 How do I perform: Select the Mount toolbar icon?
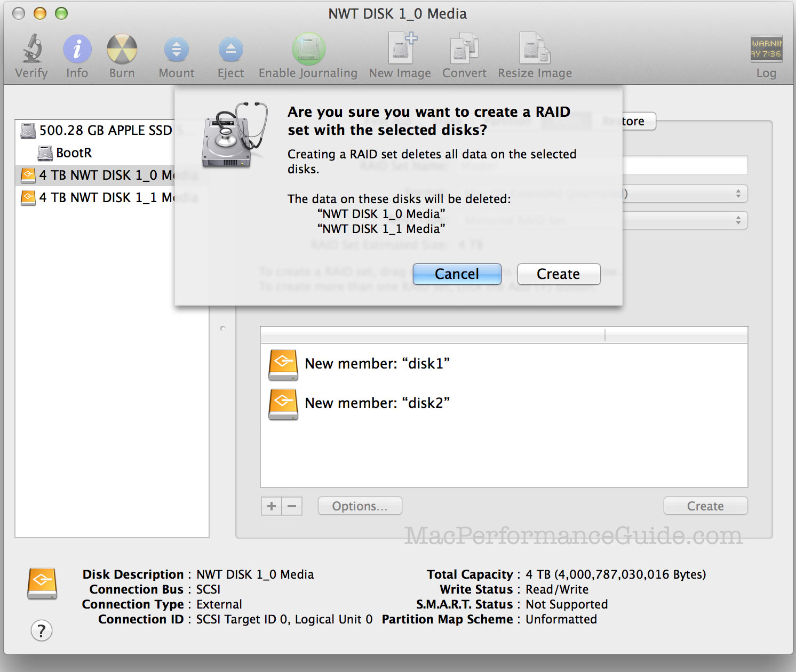point(177,50)
